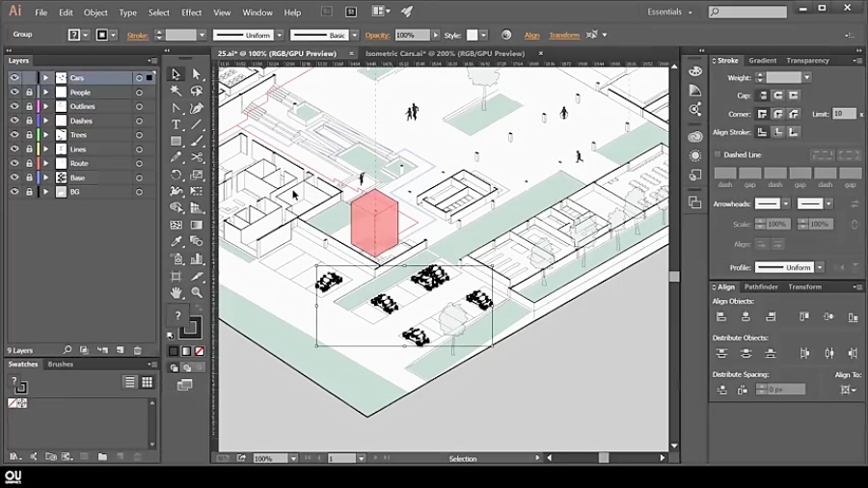
Task: Click the search field at top right
Action: pyautogui.click(x=747, y=12)
